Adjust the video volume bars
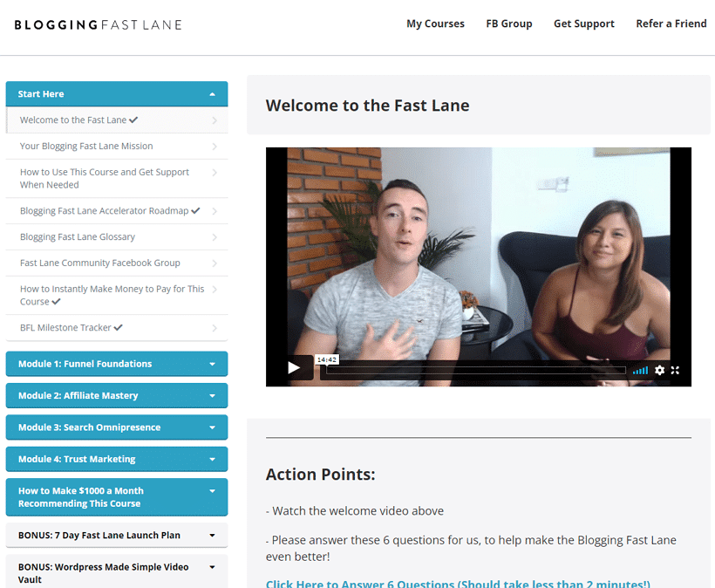715x588 pixels. [x=640, y=371]
